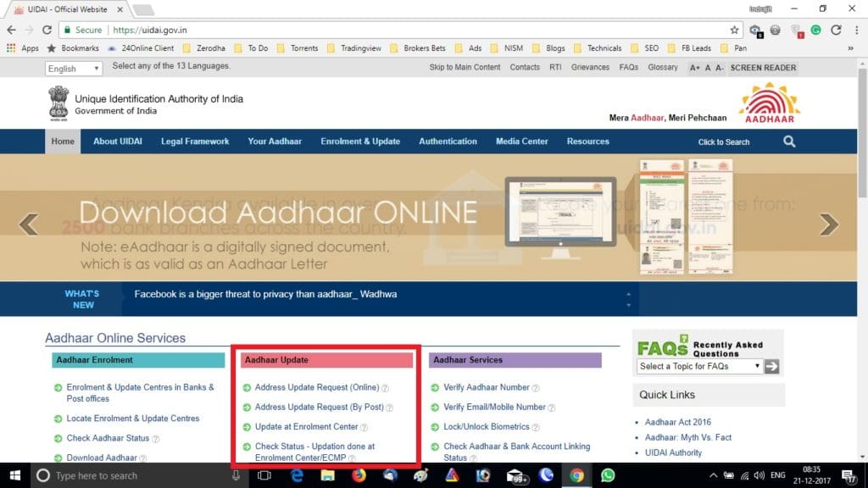Open the English language selector dropdown
This screenshot has height=488, width=868.
[73, 68]
